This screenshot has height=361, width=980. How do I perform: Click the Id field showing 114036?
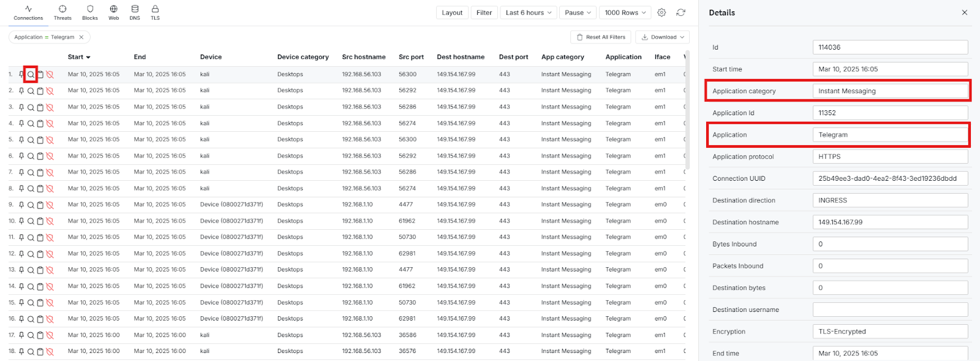point(890,47)
